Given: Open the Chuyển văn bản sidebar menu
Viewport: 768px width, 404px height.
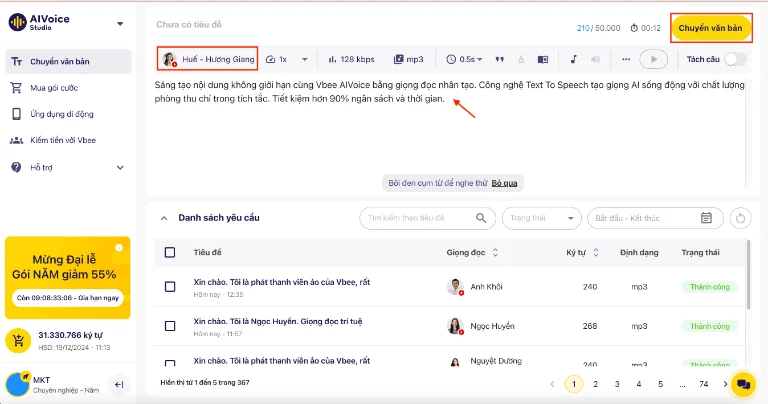Looking at the screenshot, I should (68, 61).
